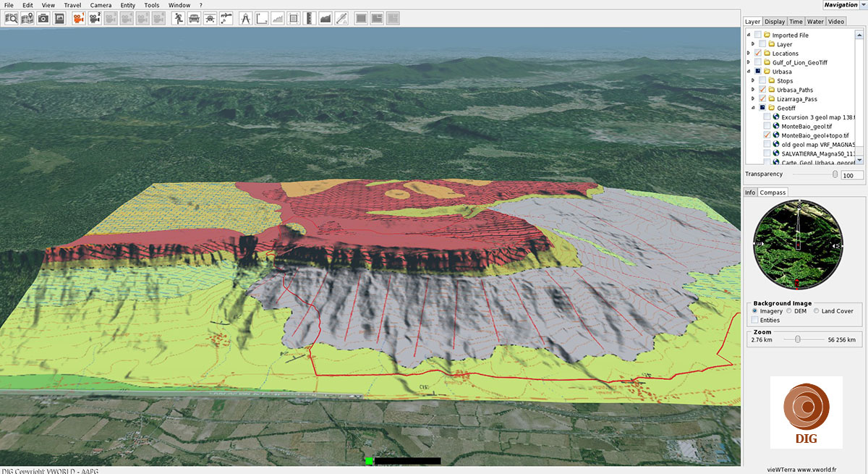Switch to walking travel mode
This screenshot has height=474, width=868.
pos(178,19)
